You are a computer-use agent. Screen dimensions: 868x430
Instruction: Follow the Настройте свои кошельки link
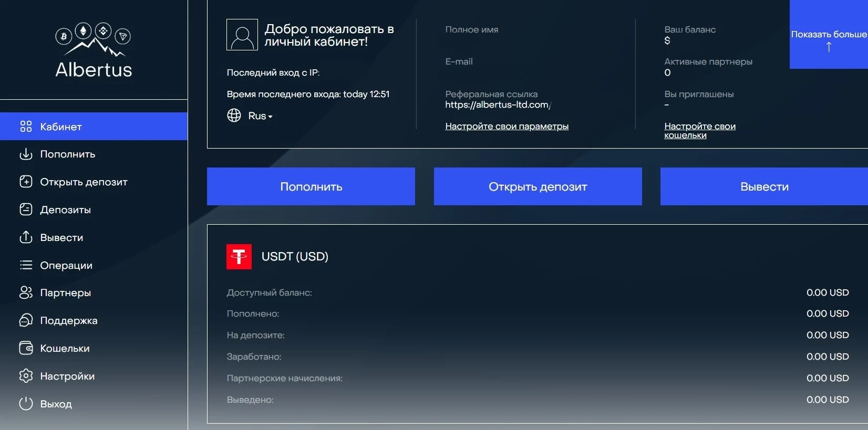point(700,130)
